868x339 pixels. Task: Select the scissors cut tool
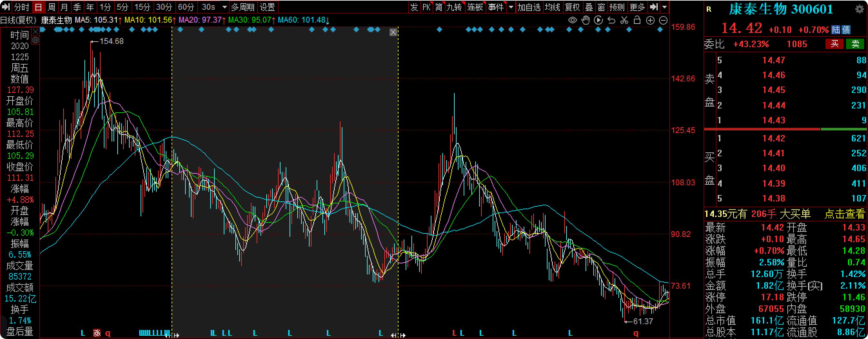point(624,20)
